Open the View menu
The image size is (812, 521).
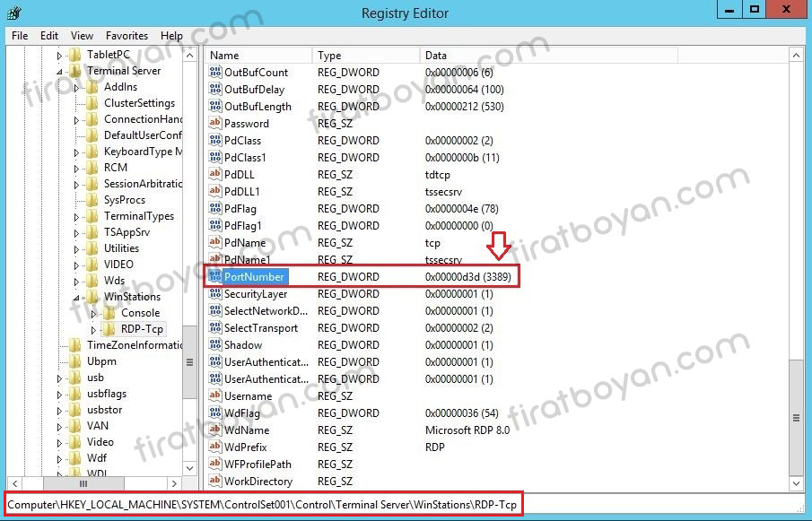coord(82,36)
